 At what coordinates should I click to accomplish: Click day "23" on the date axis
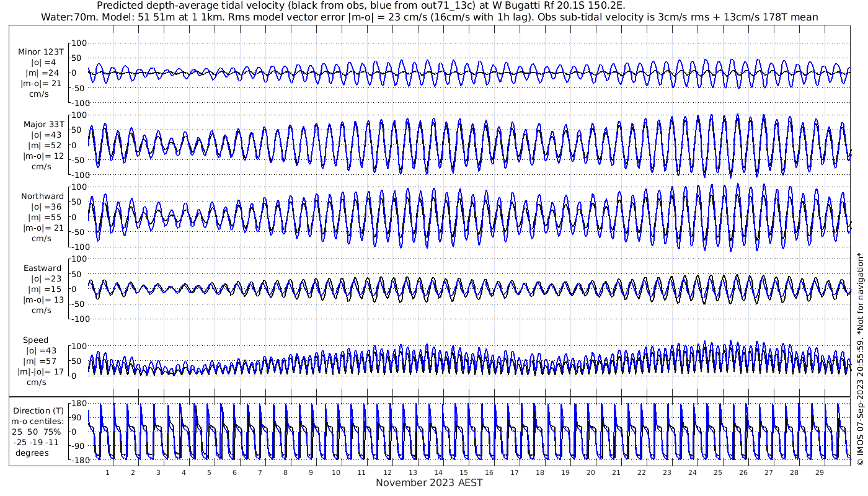pos(666,472)
